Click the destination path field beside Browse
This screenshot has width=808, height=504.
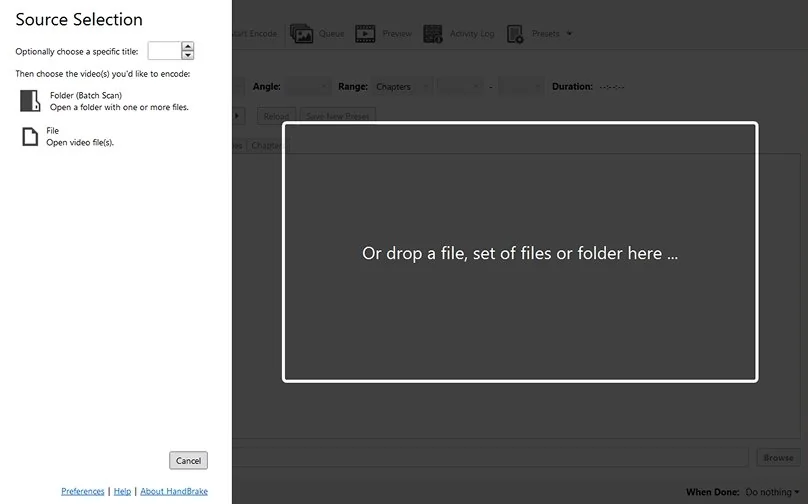coord(490,458)
